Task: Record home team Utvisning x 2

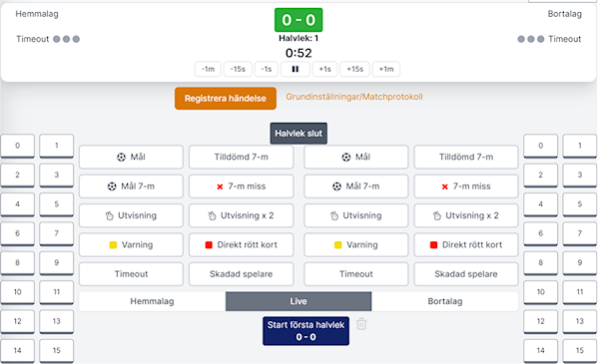Action: 241,215
